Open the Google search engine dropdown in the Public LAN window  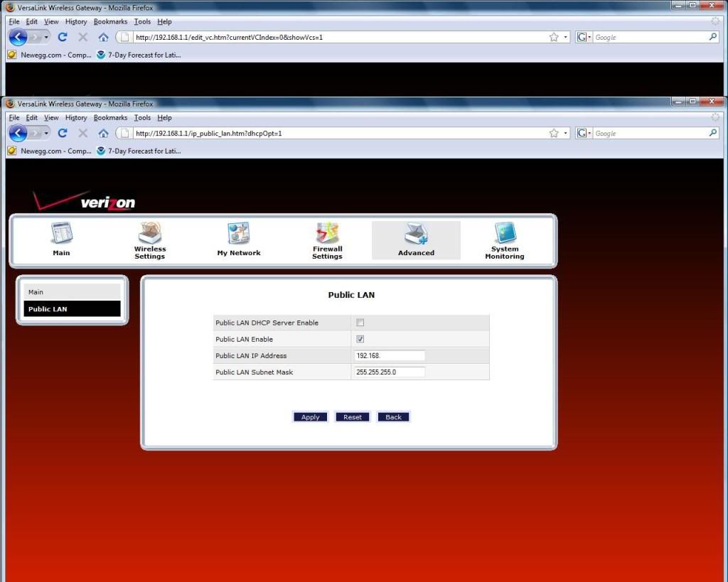click(x=584, y=133)
